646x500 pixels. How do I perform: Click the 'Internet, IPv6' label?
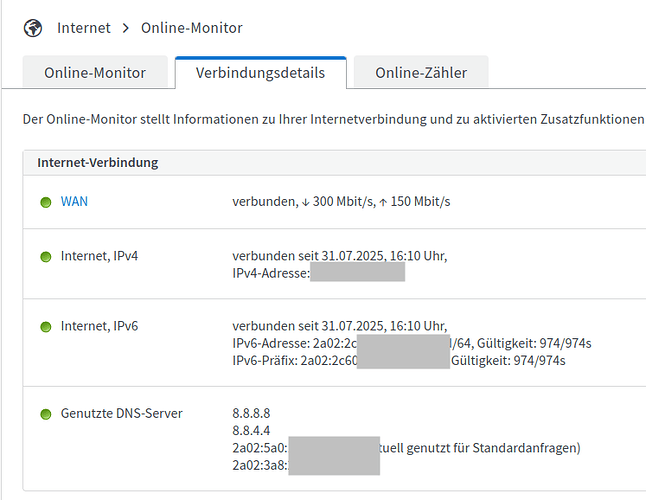coord(99,326)
